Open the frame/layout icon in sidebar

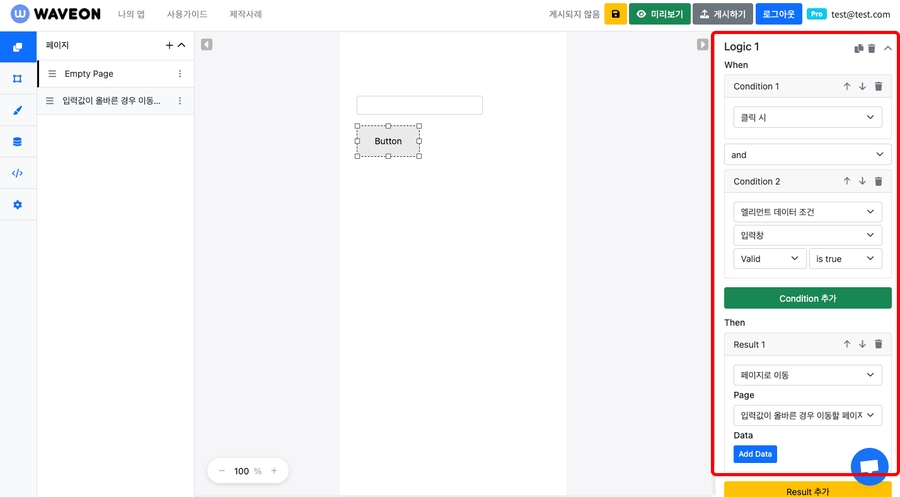[x=18, y=79]
